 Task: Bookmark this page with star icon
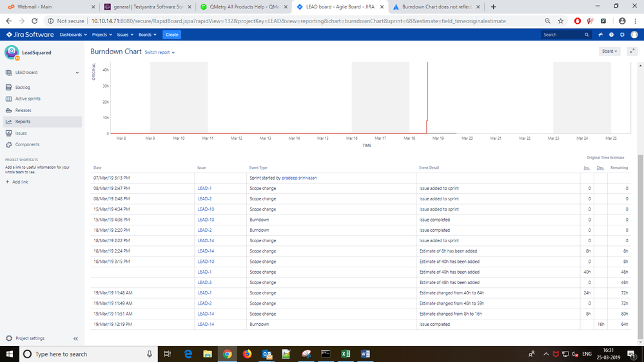[561, 21]
